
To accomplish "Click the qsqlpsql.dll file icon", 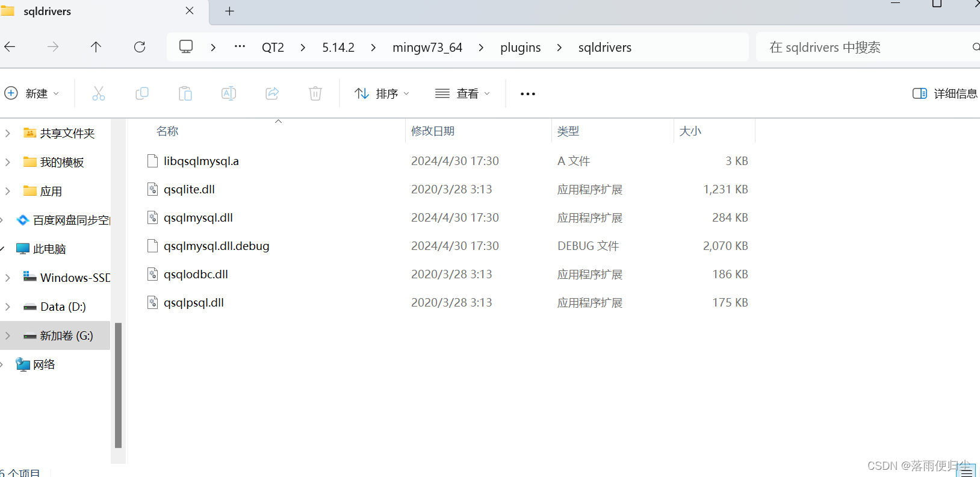I will coord(153,302).
